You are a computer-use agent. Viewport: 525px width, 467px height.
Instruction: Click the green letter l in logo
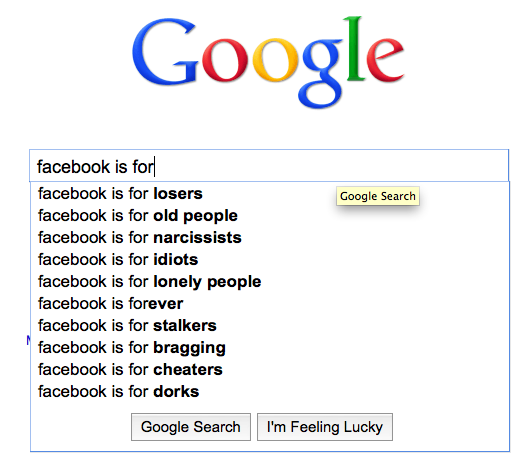coord(355,49)
